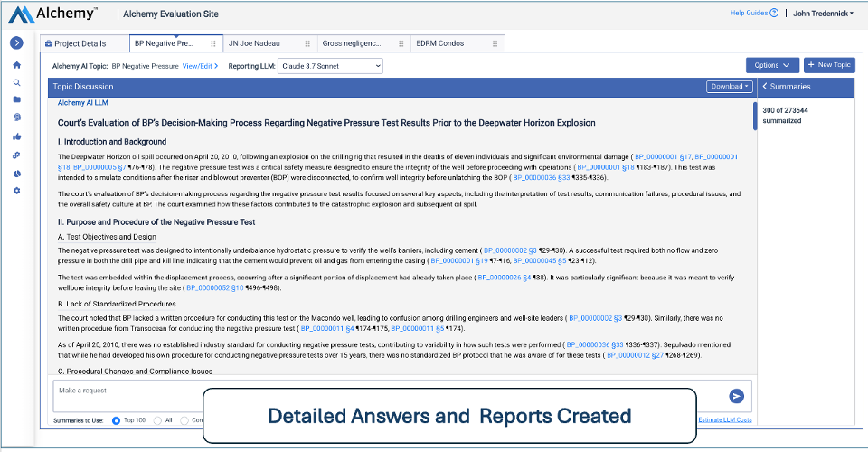This screenshot has width=868, height=452.
Task: Go to Home from sidebar
Action: coord(16,65)
